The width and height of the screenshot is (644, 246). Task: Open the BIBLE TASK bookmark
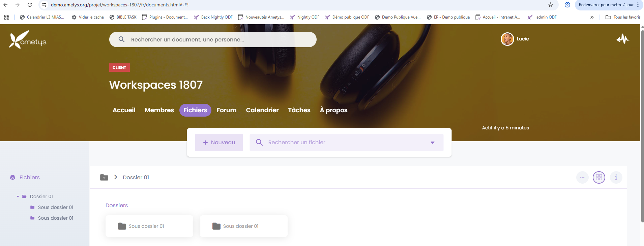[123, 17]
